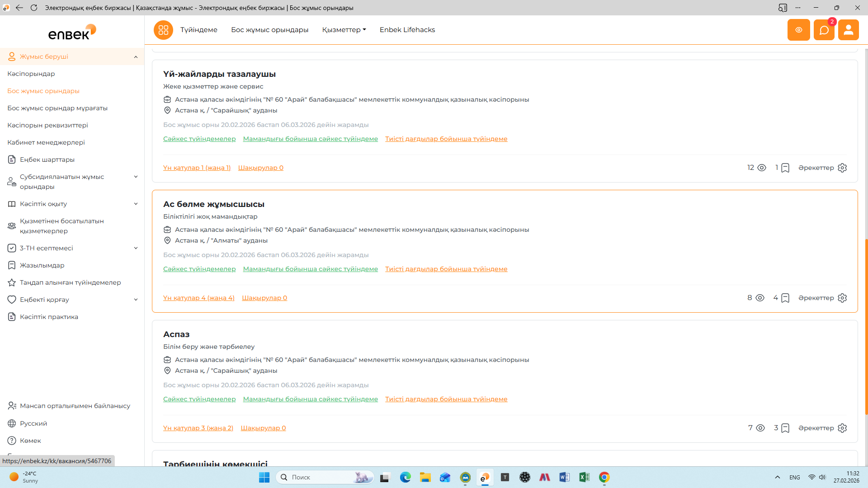Expand the Қызметтер dropdown menu
This screenshot has height=488, width=868.
(x=344, y=30)
